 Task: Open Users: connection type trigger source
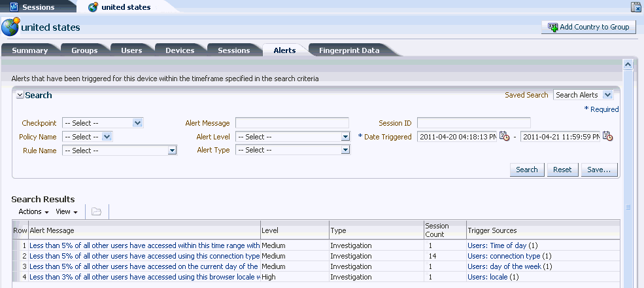tap(504, 256)
